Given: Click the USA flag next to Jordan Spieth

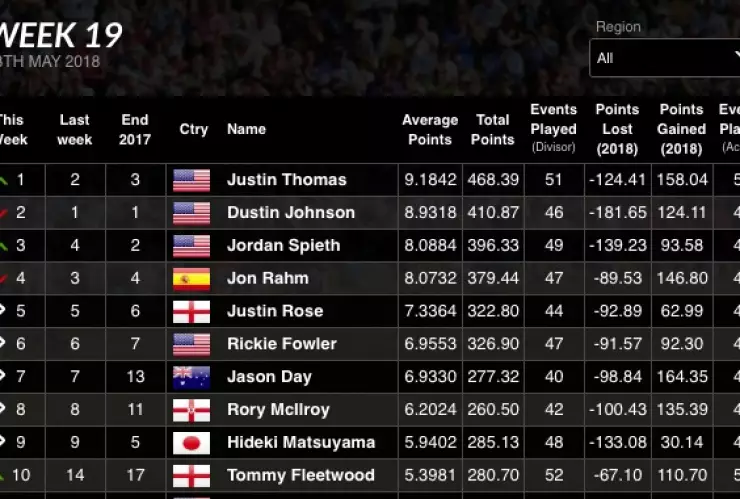Looking at the screenshot, I should click(191, 246).
